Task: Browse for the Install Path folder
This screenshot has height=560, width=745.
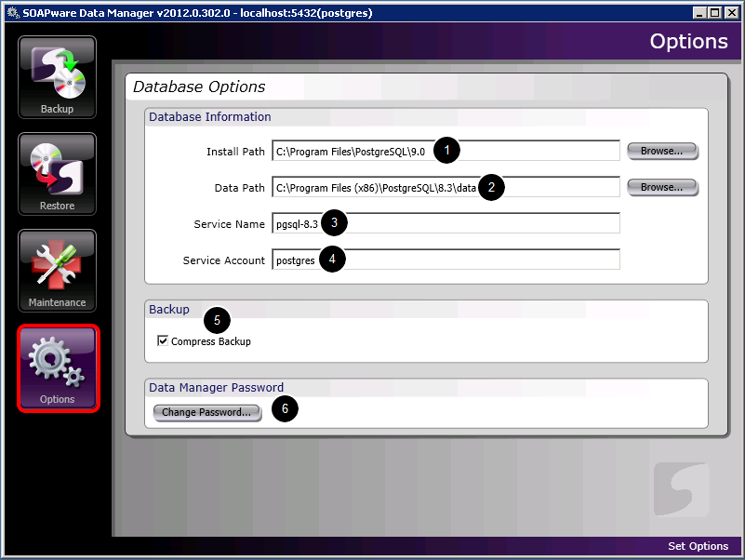Action: pyautogui.click(x=662, y=152)
